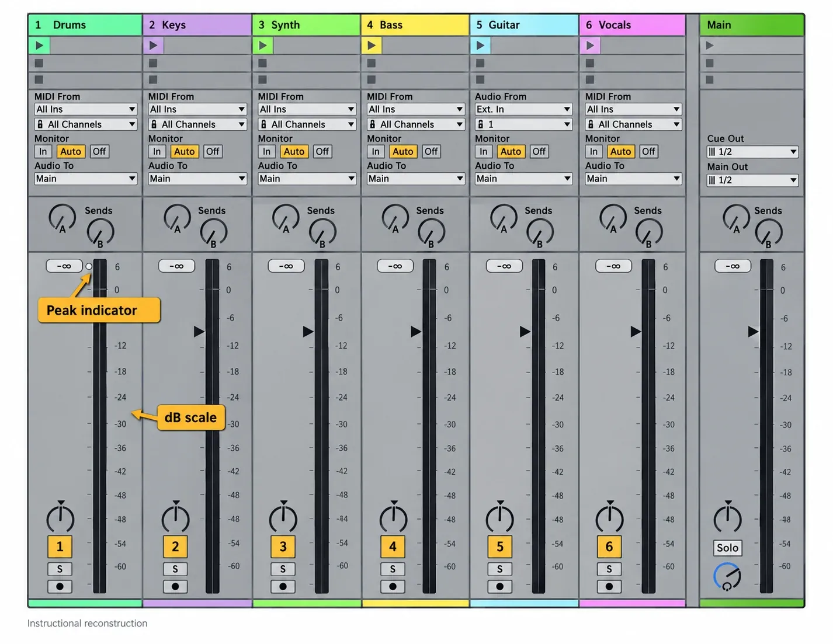The width and height of the screenshot is (833, 644).
Task: Click the Solo button on Main track
Action: tap(727, 548)
